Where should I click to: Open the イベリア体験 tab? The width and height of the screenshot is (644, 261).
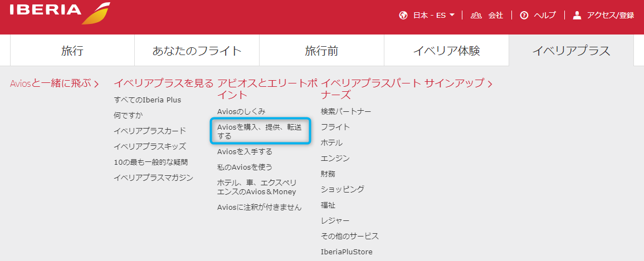coord(446,51)
